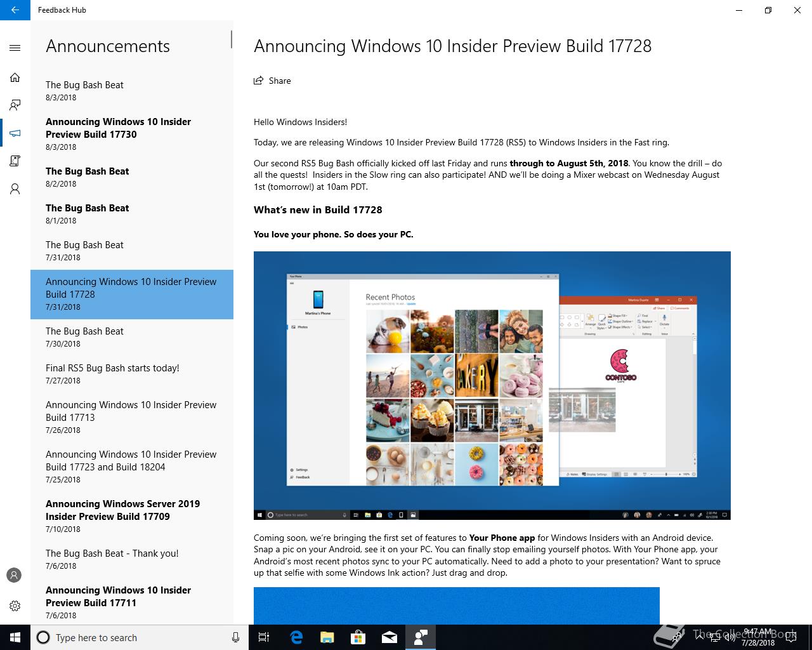Viewport: 812px width, 650px height.
Task: Click the Cortana microphone icon
Action: (235, 637)
